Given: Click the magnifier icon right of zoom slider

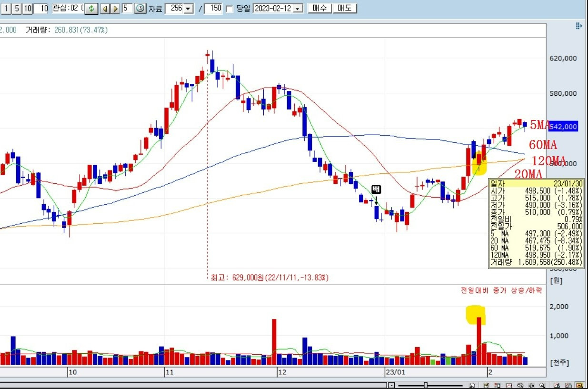Looking at the screenshot, I should pos(472,385).
